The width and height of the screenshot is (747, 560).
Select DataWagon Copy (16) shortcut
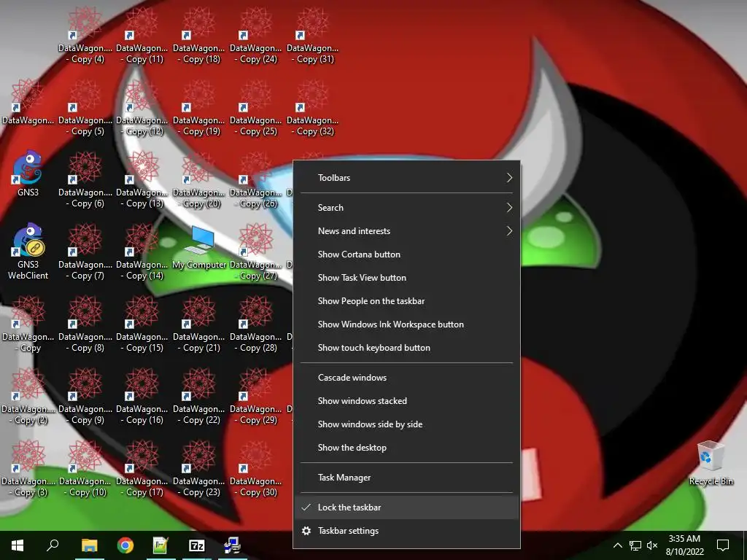(142, 396)
